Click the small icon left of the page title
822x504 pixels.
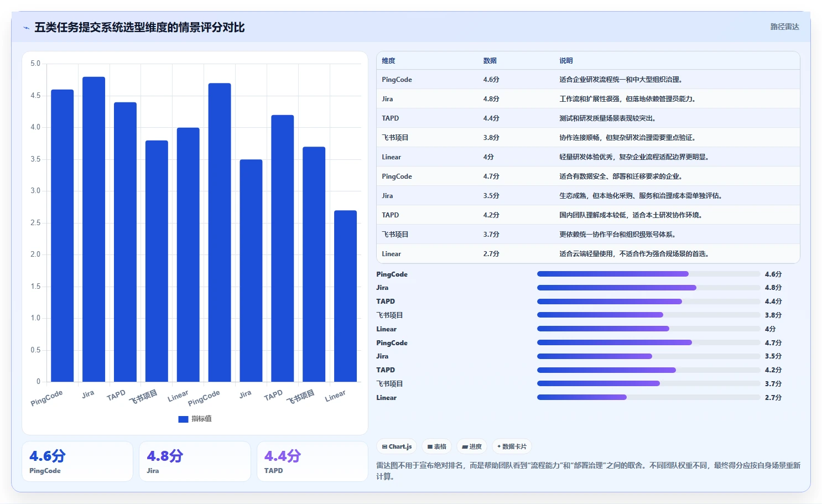click(x=26, y=28)
